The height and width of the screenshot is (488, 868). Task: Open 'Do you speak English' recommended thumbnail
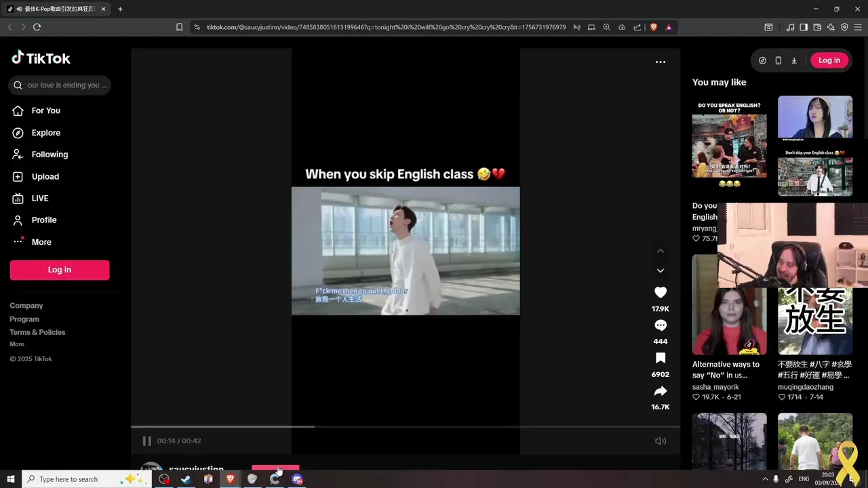click(x=729, y=146)
